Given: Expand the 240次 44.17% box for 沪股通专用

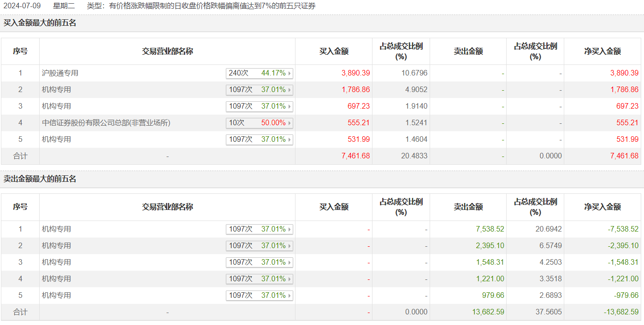Looking at the screenshot, I should (260, 73).
